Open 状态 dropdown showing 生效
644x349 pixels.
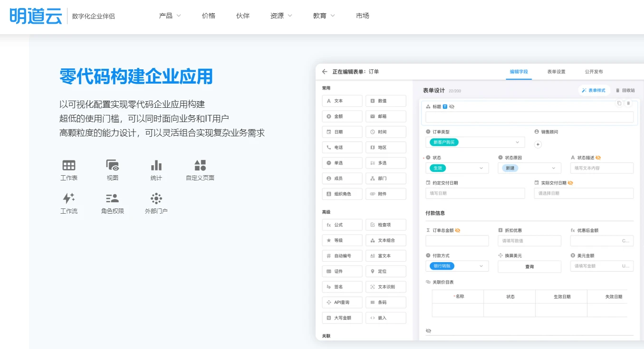pos(457,168)
